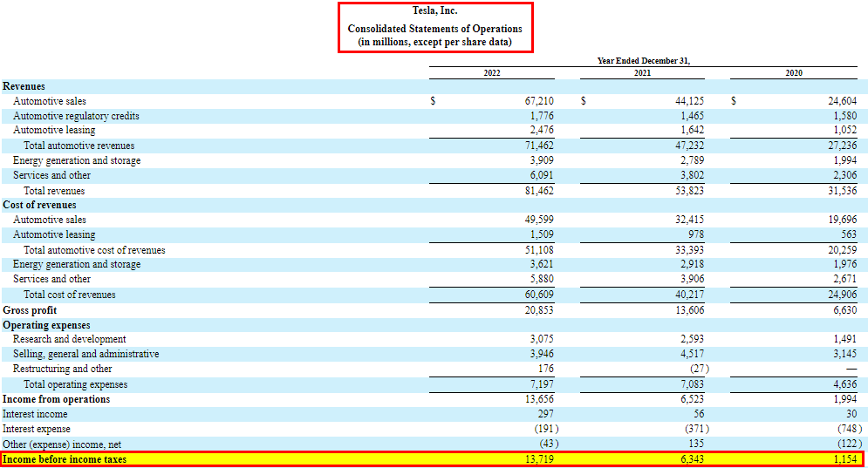This screenshot has height=468, width=868.
Task: Click the 'Tesla, Inc.' title text
Action: click(435, 10)
